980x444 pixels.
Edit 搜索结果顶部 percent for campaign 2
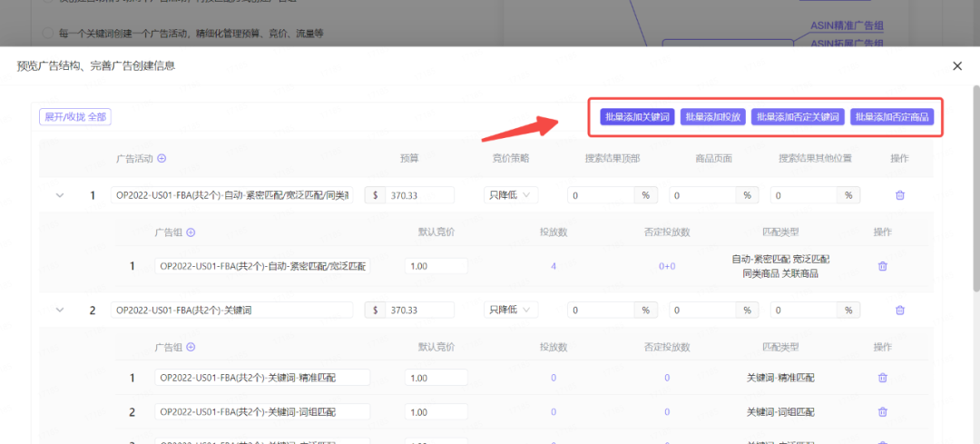(602, 311)
